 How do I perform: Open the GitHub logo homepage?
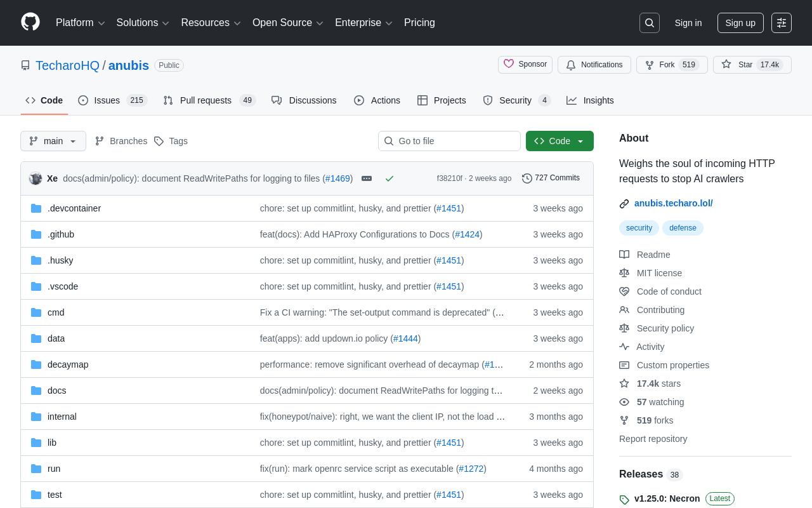[x=30, y=22]
